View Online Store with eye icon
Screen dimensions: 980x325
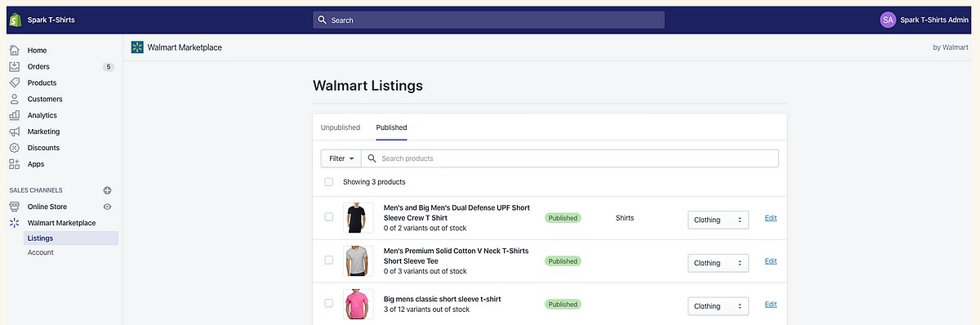[x=107, y=207]
